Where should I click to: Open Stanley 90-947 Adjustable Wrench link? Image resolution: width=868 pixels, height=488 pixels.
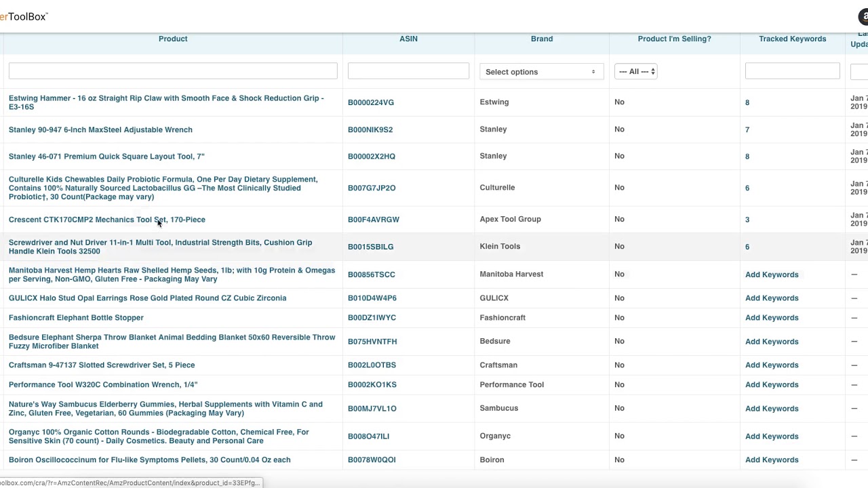tap(100, 129)
